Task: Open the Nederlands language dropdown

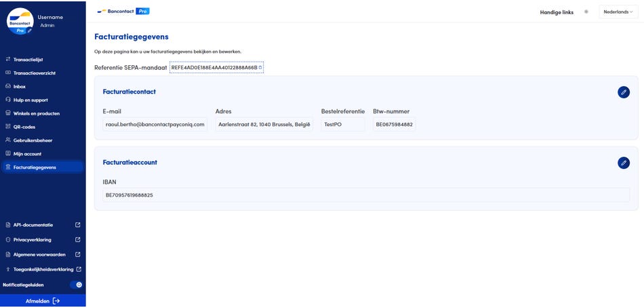Action: (x=618, y=12)
